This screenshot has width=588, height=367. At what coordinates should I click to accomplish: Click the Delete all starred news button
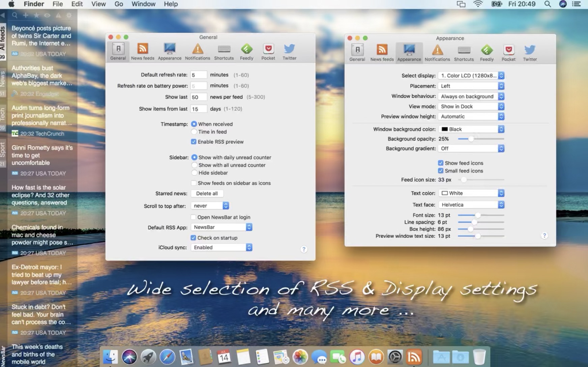[x=207, y=194]
